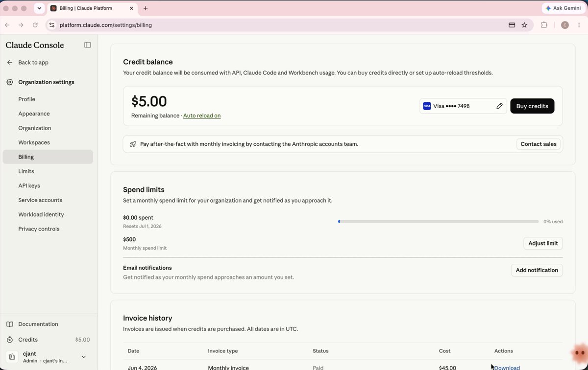Go to Service accounts page
Image resolution: width=588 pixels, height=370 pixels.
coord(48,200)
